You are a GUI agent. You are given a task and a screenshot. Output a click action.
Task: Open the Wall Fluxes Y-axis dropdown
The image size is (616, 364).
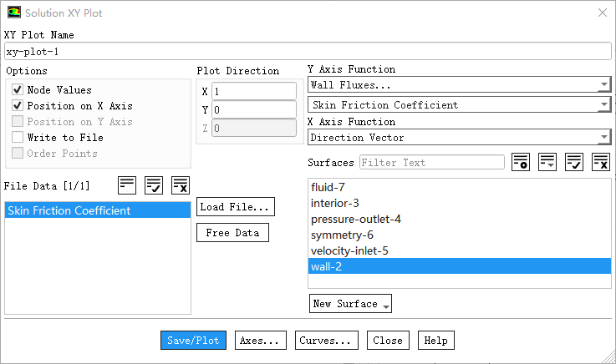point(459,85)
